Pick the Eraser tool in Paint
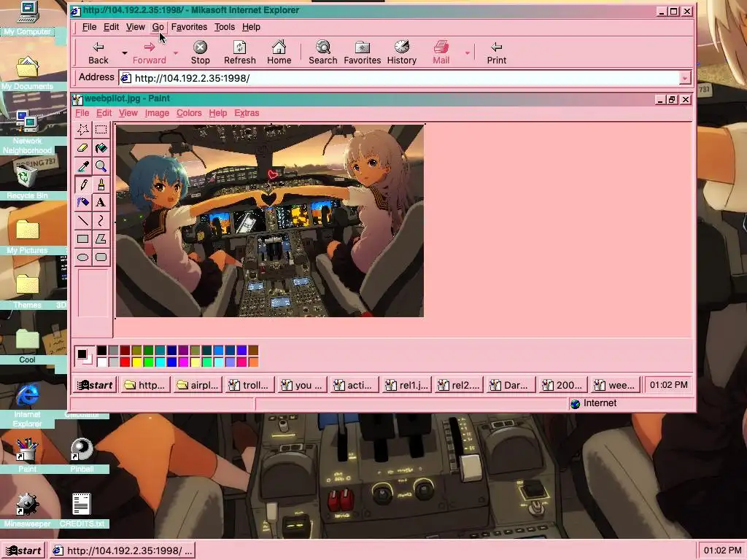 (83, 148)
